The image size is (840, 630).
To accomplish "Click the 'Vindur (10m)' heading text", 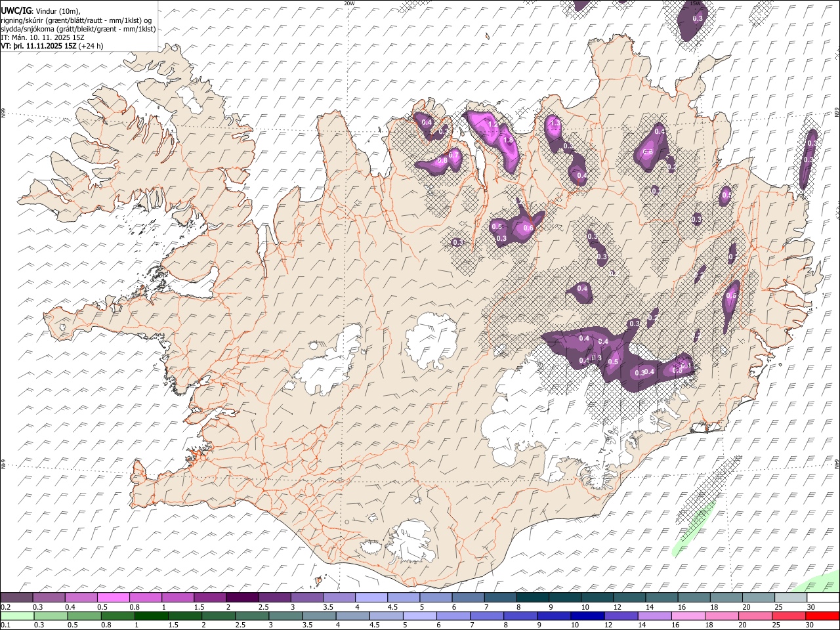I will tap(56, 10).
